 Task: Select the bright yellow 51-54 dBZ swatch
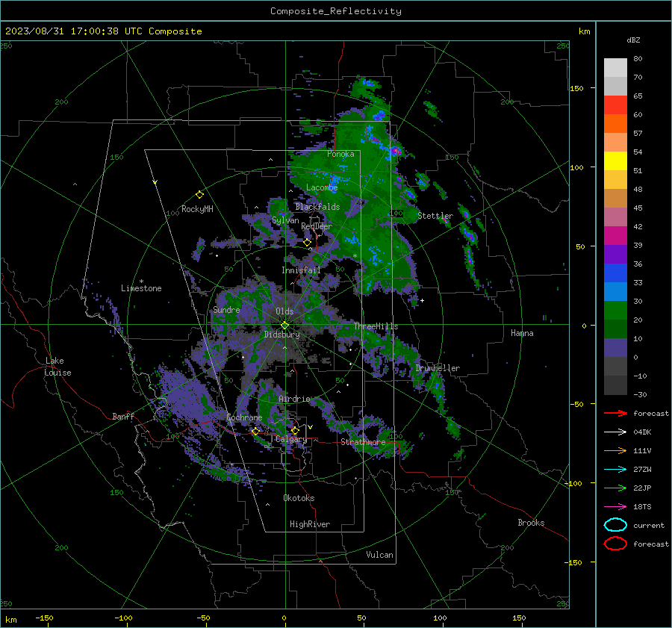point(615,161)
